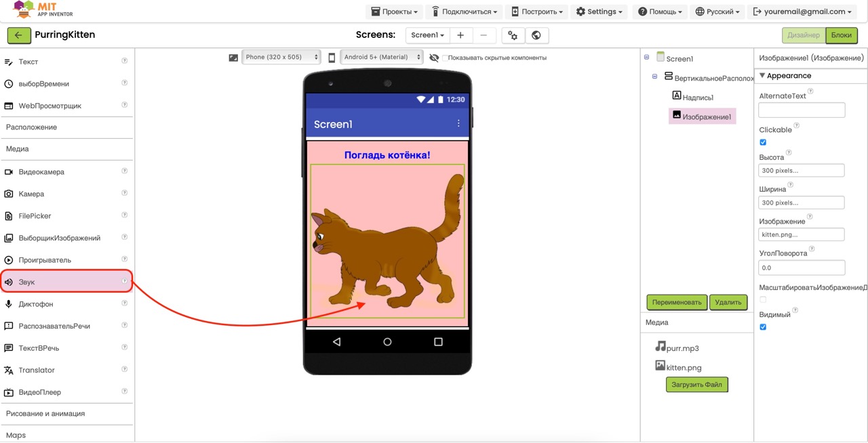Image resolution: width=868 pixels, height=443 pixels.
Task: Click УголПоворота 0.0 field
Action: (802, 268)
